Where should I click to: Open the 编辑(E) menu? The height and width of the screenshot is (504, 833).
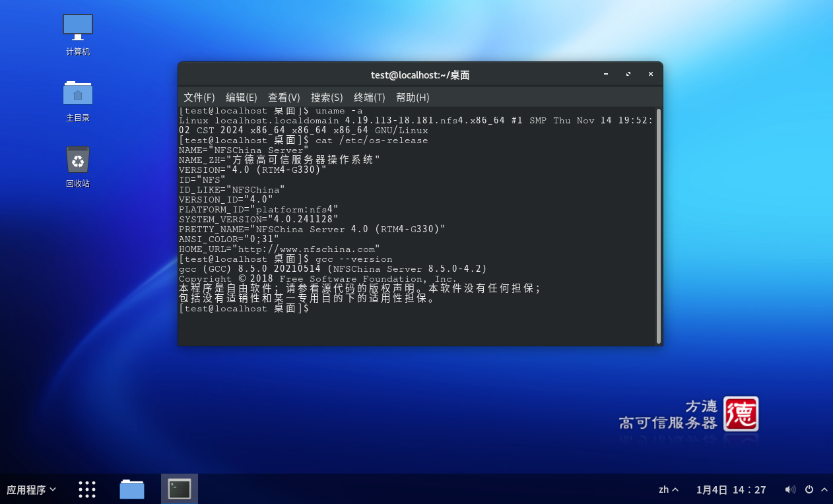[x=241, y=97]
